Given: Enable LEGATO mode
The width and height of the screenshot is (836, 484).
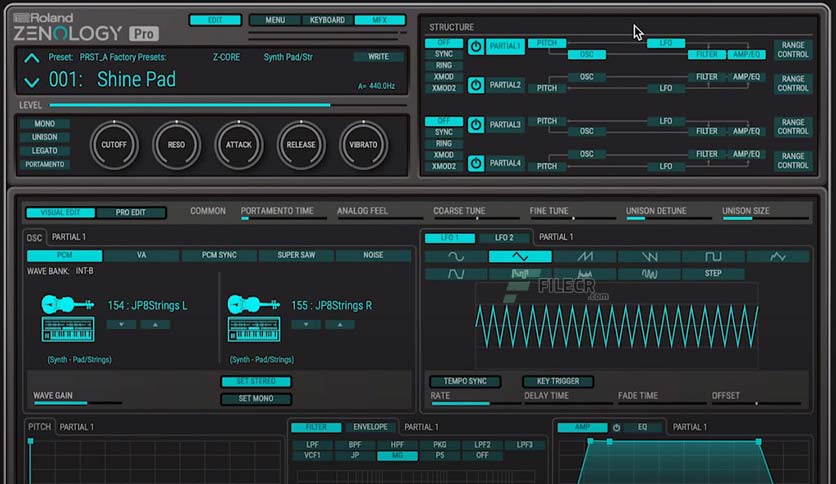Looking at the screenshot, I should [45, 151].
